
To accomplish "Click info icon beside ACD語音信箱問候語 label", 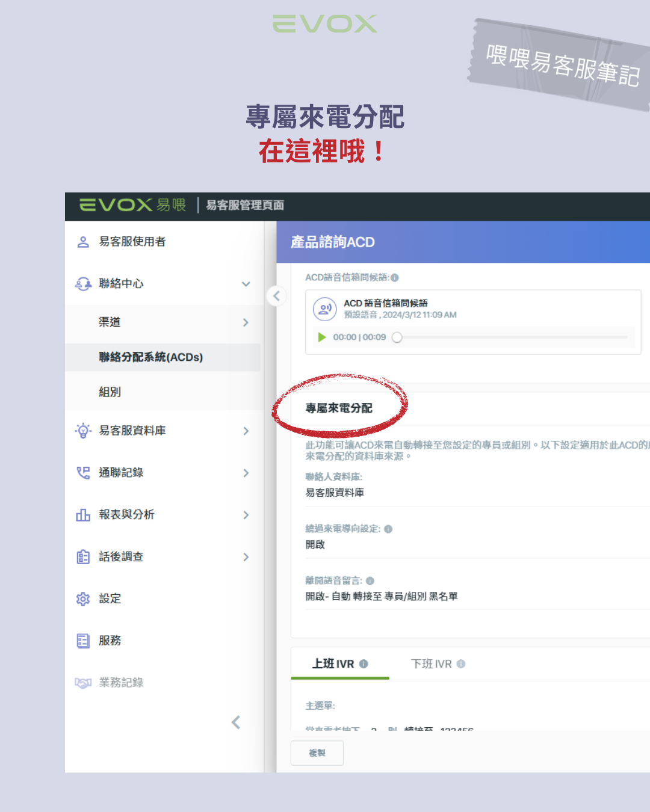I will 395,278.
